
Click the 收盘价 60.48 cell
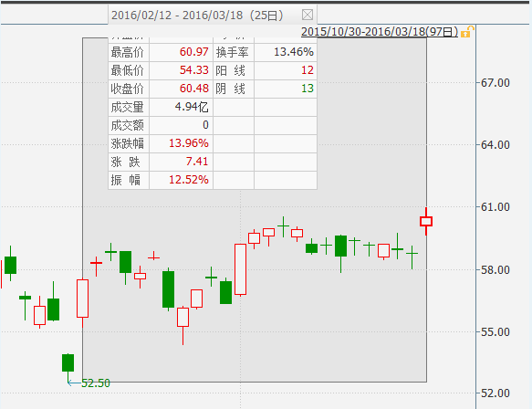pos(182,89)
